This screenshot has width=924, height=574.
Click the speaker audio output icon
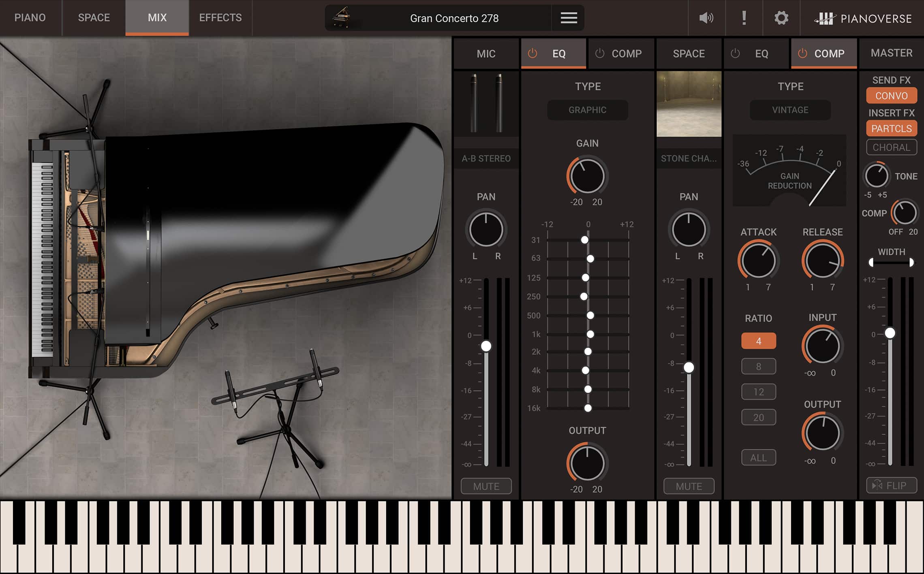click(x=706, y=18)
